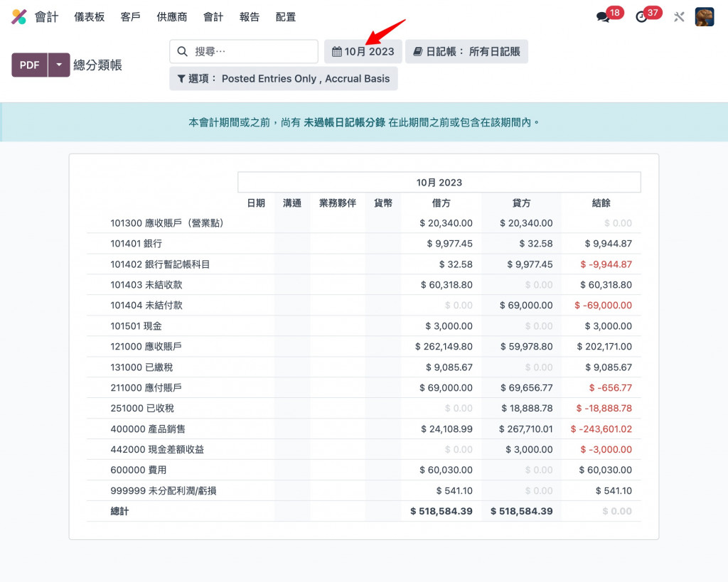Click the PDF export button
728x582 pixels.
coord(30,65)
